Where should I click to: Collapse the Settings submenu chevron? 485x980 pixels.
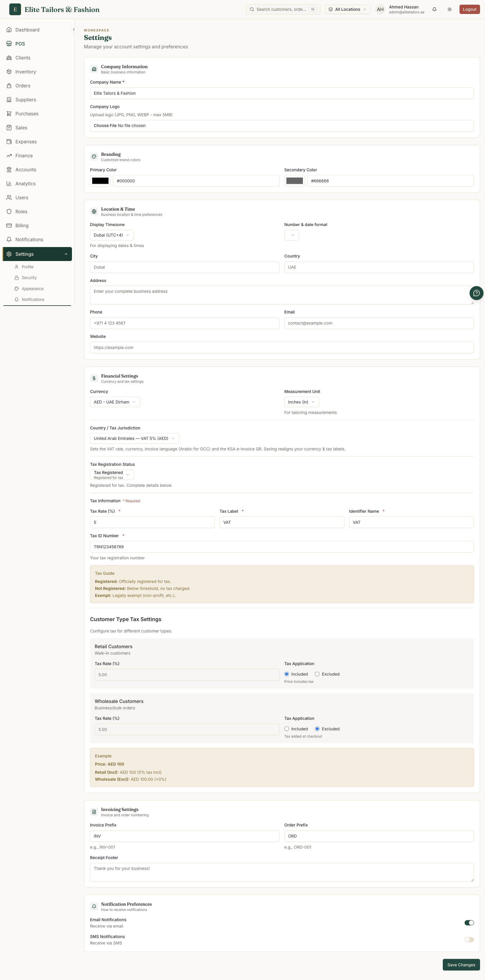click(x=66, y=254)
